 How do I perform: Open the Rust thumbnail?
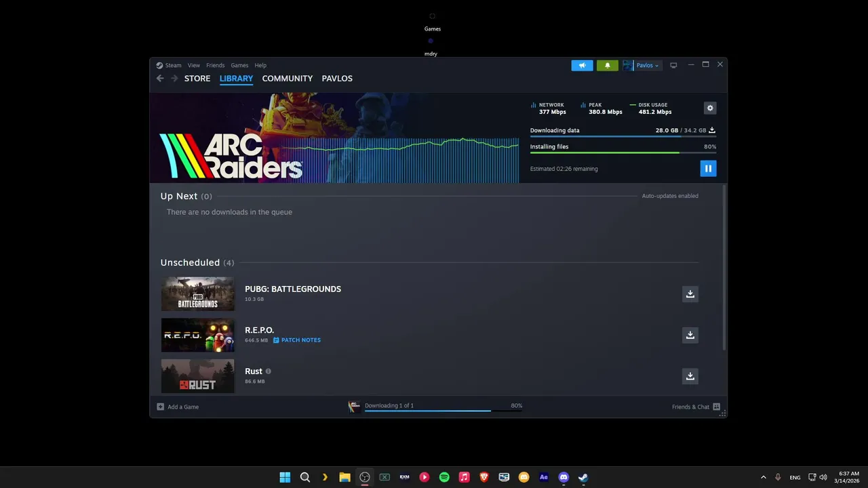coord(197,376)
